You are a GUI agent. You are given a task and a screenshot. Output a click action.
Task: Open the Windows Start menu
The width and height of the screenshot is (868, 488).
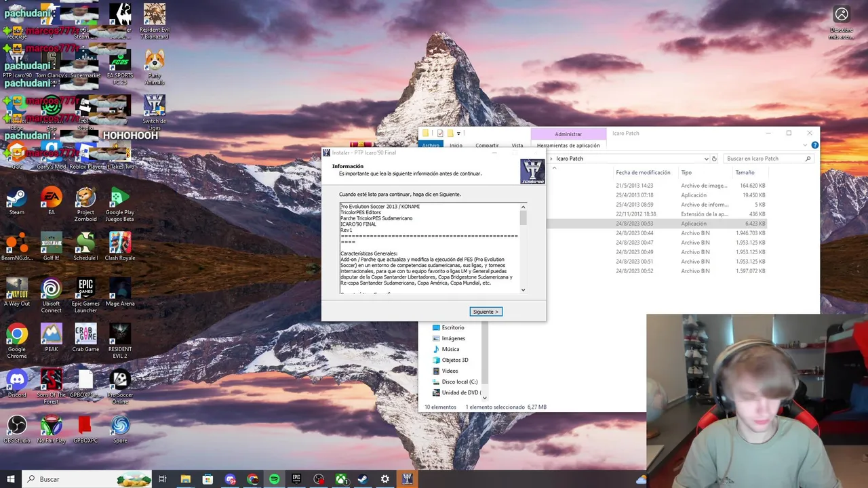11,479
